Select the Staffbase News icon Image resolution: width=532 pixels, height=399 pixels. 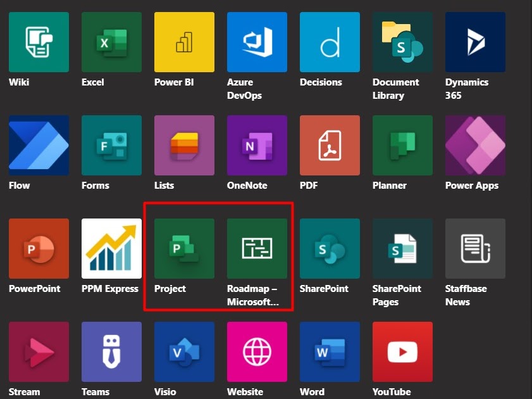click(475, 248)
